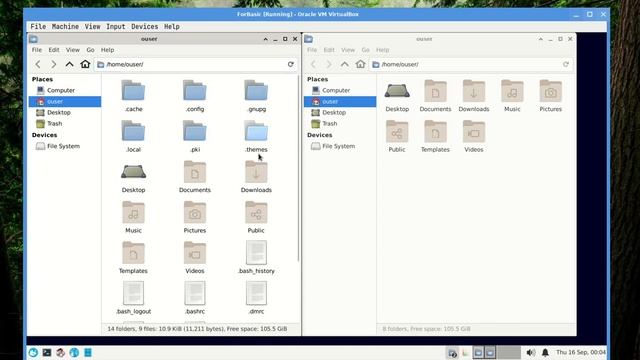Reload the right window's folder view
The width and height of the screenshot is (640, 360).
(566, 64)
